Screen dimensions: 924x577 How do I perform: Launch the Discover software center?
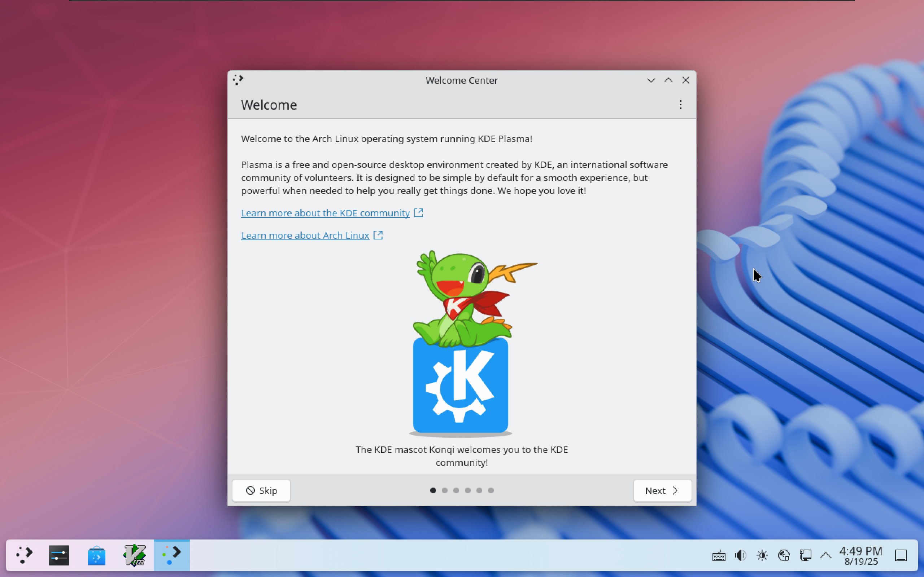point(96,555)
